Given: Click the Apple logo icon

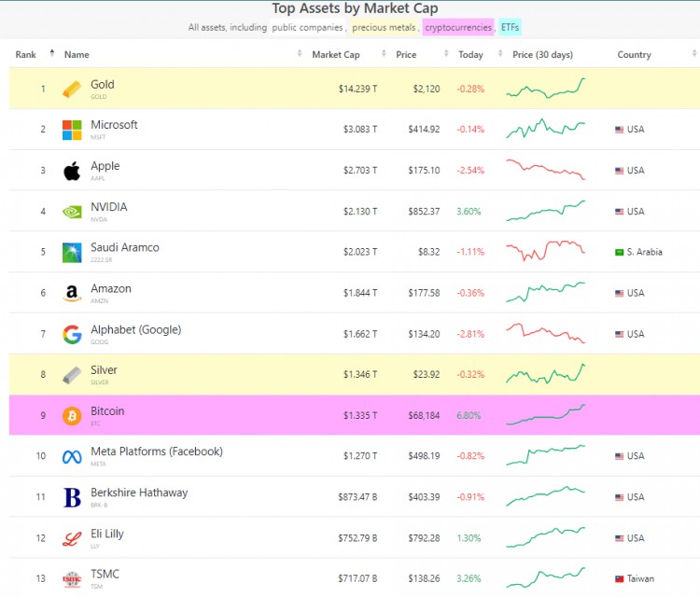Looking at the screenshot, I should (x=72, y=171).
